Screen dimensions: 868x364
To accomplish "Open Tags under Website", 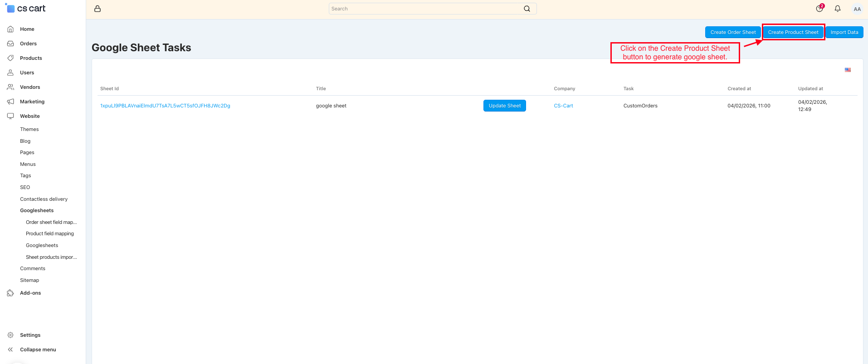I will pyautogui.click(x=25, y=175).
